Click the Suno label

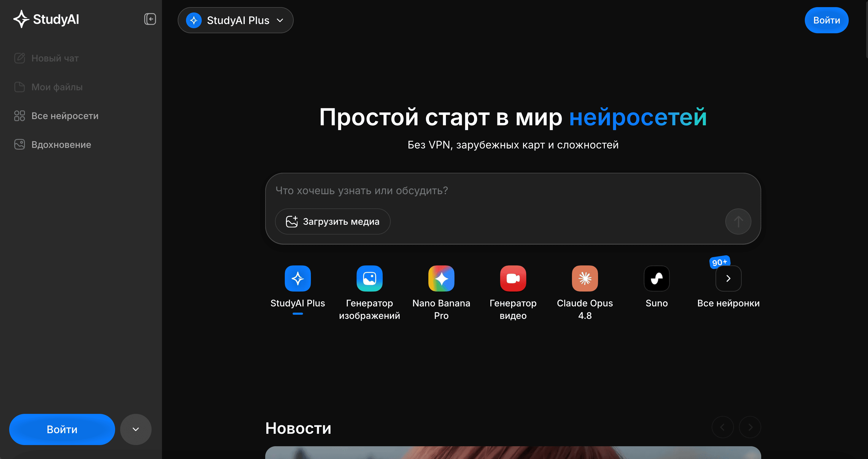tap(656, 303)
